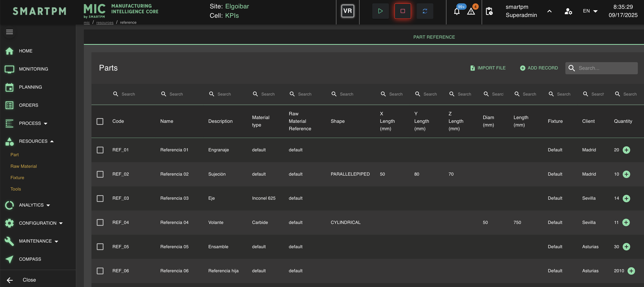Image resolution: width=644 pixels, height=287 pixels.
Task: Click the blue refresh sync icon
Action: [425, 11]
